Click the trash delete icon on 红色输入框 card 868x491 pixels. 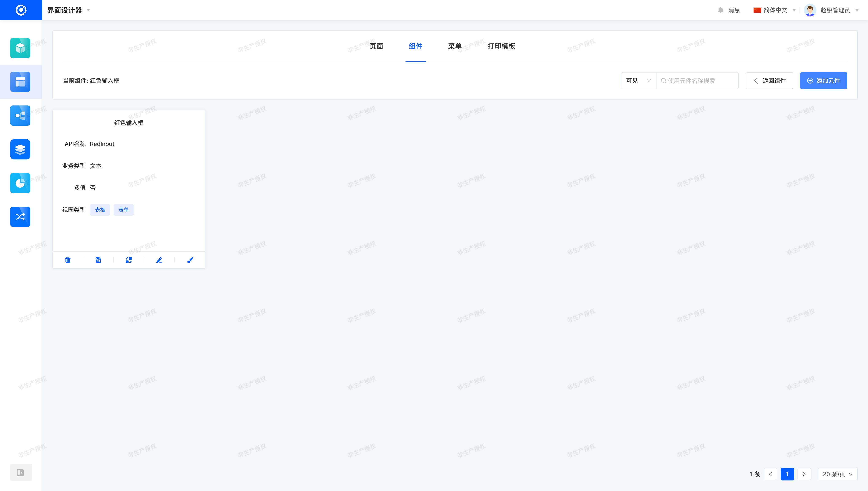click(68, 260)
